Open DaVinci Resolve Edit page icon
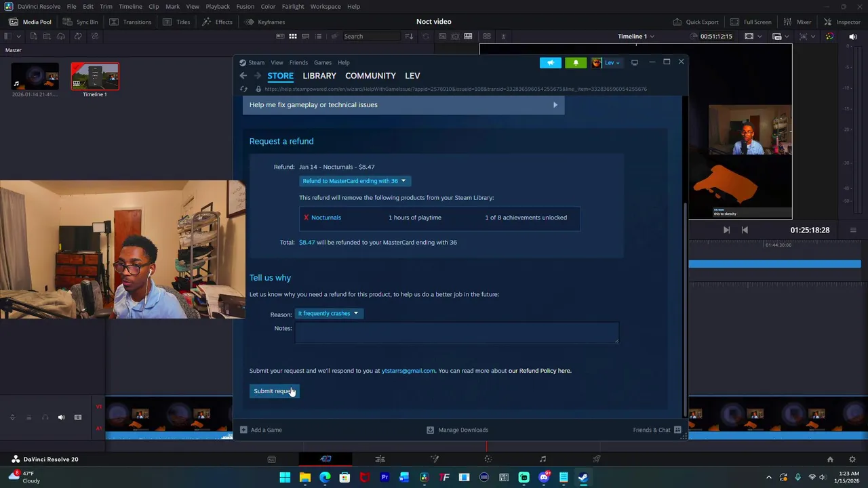The height and width of the screenshot is (488, 868). (x=380, y=459)
